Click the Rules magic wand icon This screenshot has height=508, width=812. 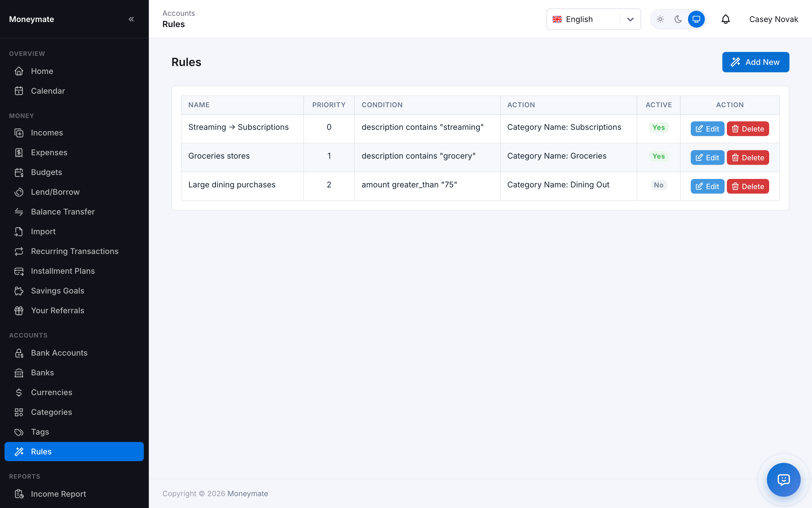coord(19,452)
